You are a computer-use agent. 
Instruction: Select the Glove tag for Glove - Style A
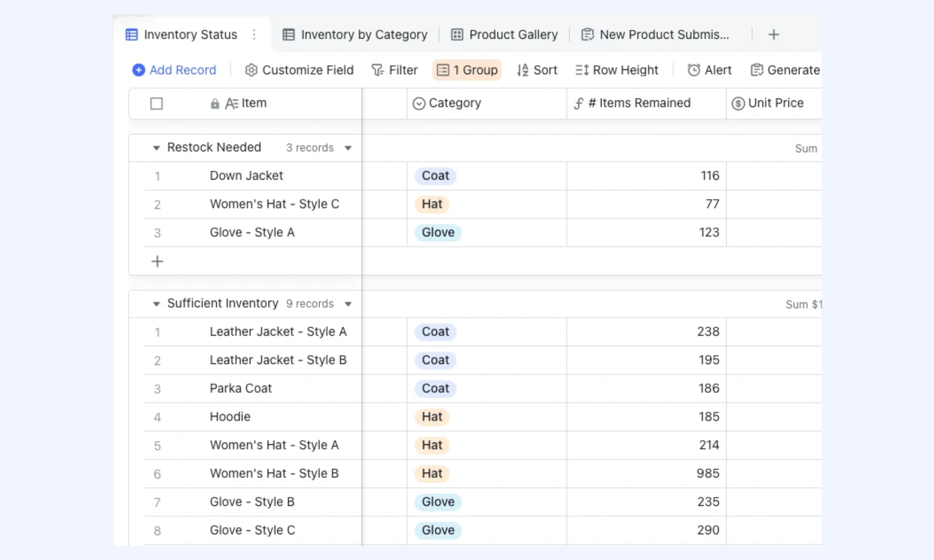(x=438, y=232)
